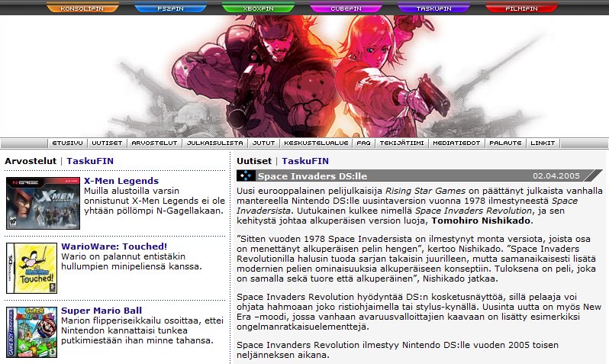Open Arvostelut in navigation bar

(155, 143)
